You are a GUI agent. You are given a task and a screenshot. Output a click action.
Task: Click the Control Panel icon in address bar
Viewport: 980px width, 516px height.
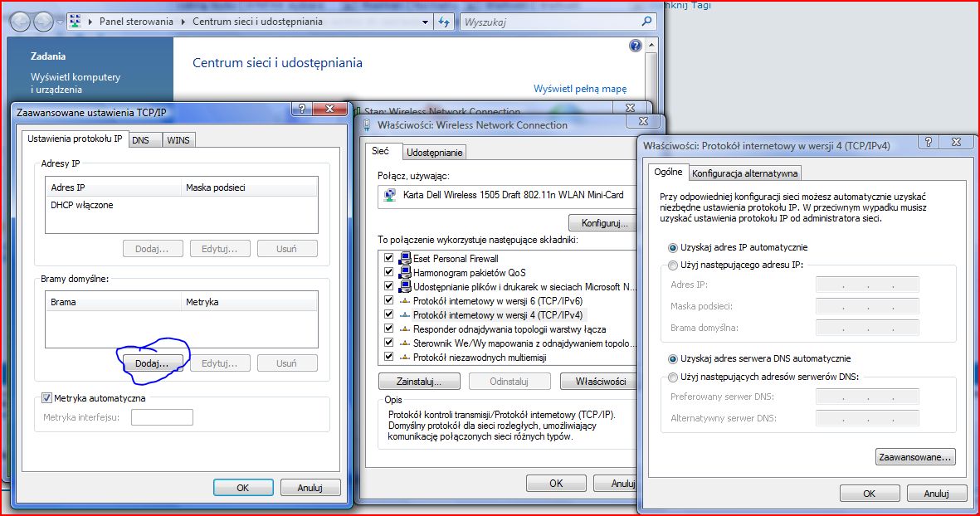click(x=76, y=22)
